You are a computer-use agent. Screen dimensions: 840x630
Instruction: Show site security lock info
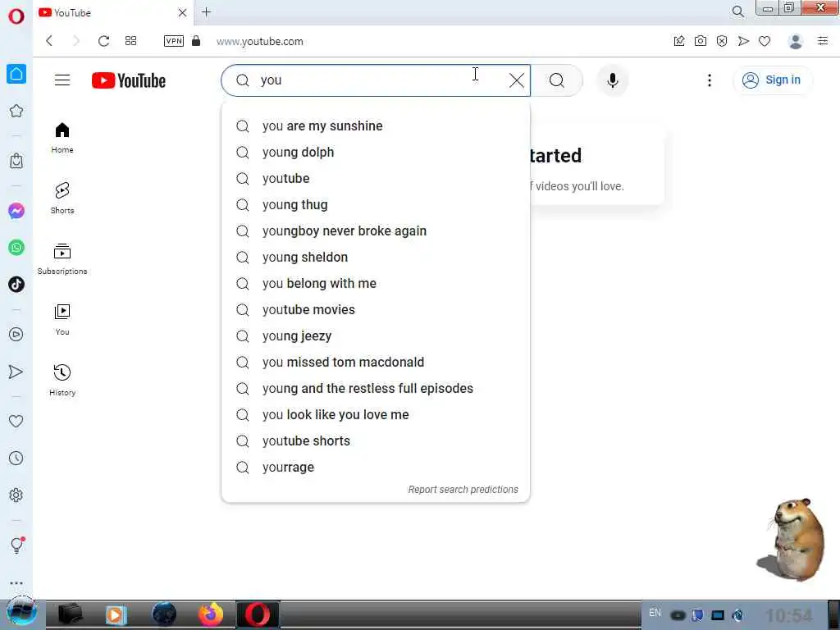coord(196,41)
